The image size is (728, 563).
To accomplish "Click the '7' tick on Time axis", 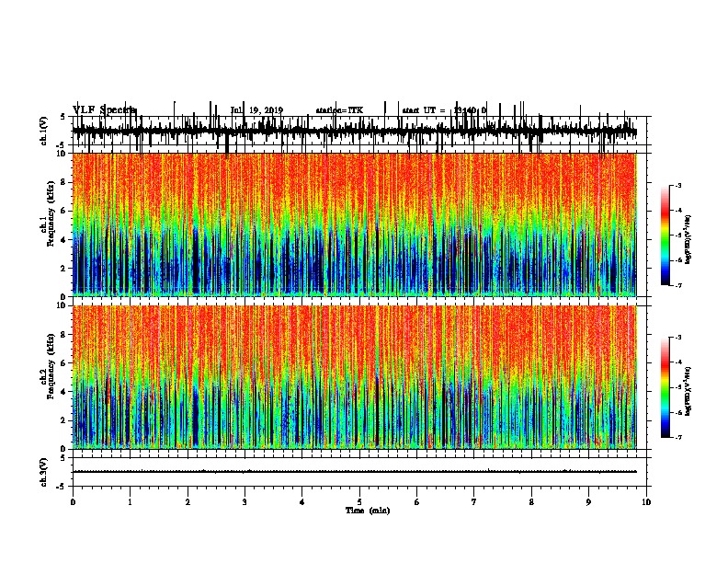I will point(474,502).
